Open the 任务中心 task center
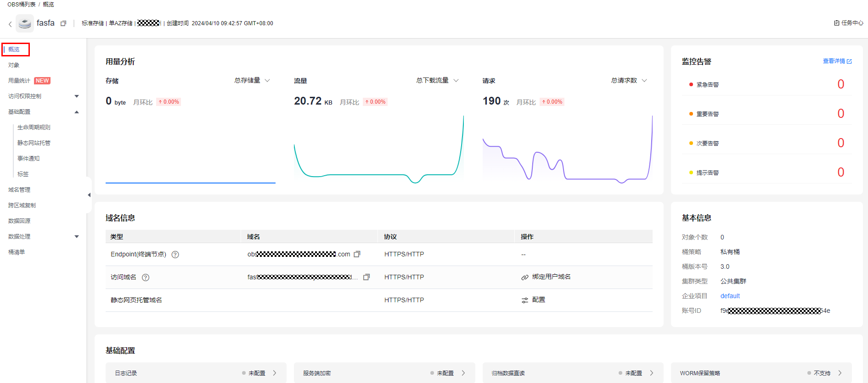Image resolution: width=868 pixels, height=383 pixels. (848, 23)
